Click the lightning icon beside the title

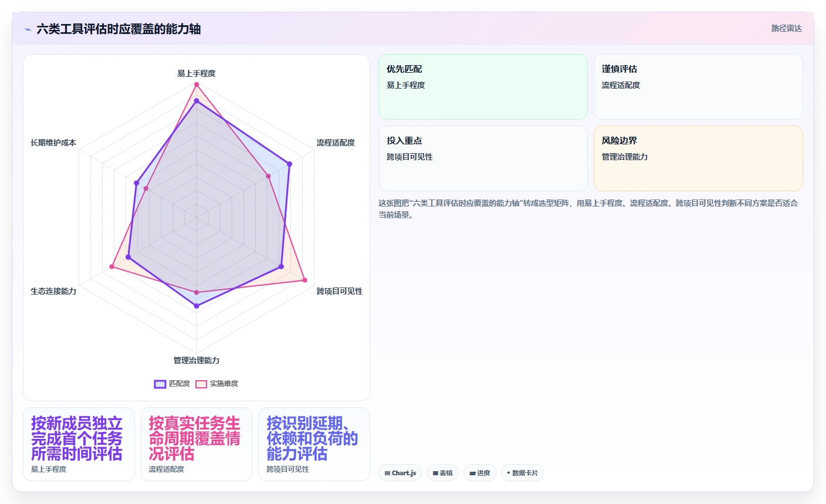point(28,29)
